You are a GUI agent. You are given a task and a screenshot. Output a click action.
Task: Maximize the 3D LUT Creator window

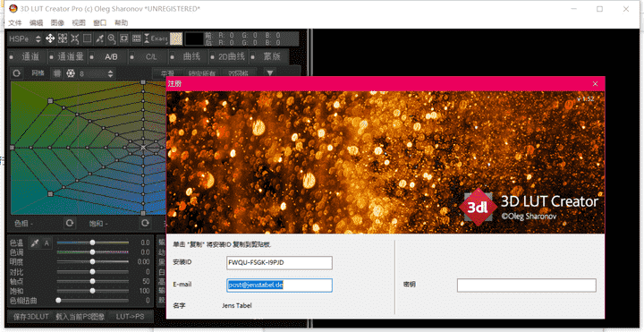coord(599,9)
